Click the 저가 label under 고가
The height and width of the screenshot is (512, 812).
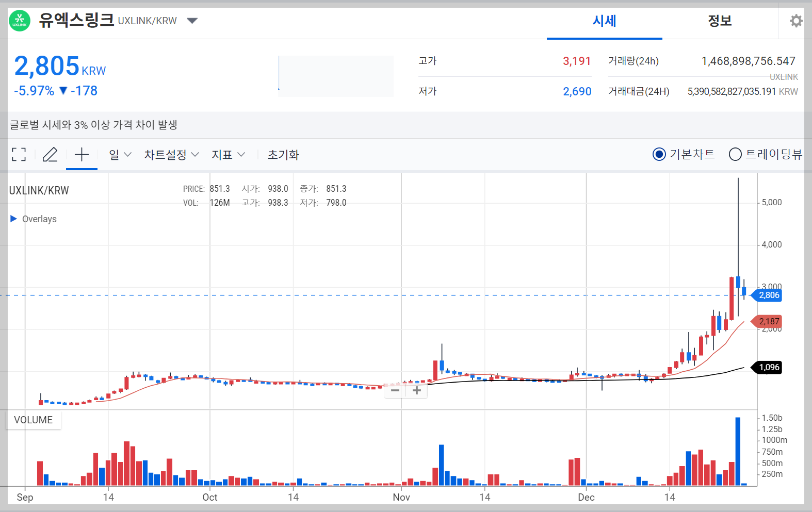428,91
